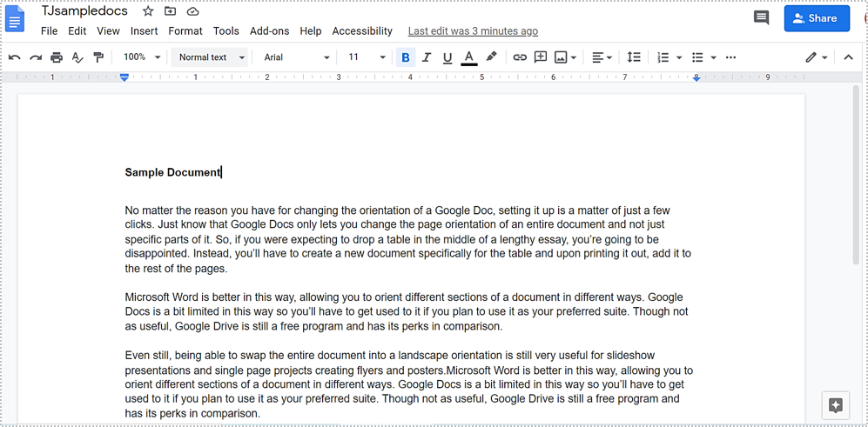
Task: Open the Add-ons menu
Action: point(270,31)
